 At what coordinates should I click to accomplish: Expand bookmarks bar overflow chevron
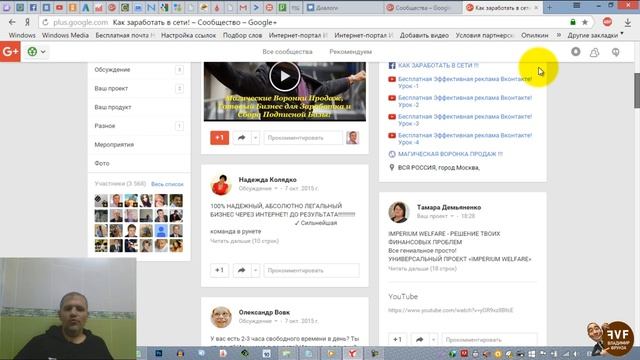(x=558, y=35)
